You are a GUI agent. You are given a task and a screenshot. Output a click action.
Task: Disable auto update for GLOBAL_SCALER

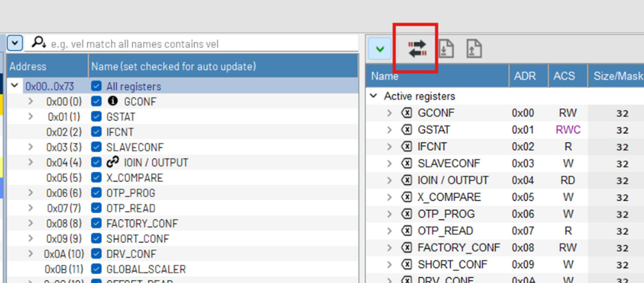click(97, 269)
